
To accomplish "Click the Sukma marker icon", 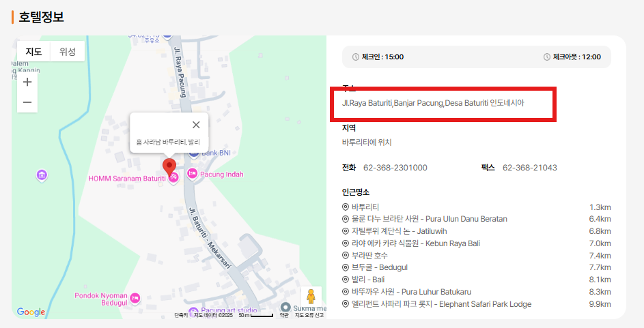I will click(285, 307).
